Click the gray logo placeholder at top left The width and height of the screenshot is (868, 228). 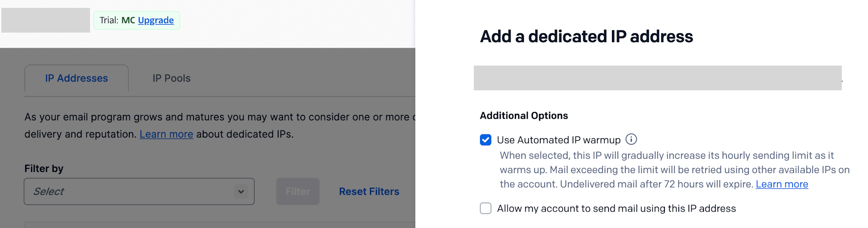click(46, 20)
